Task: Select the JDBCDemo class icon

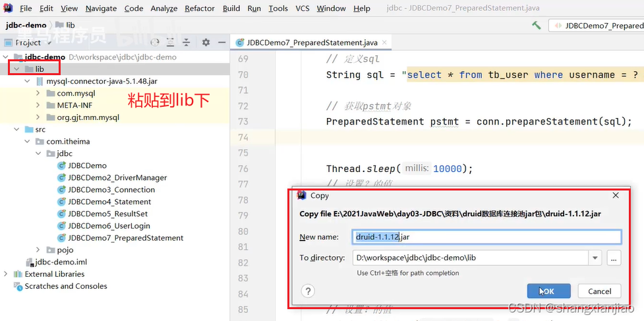Action: pyautogui.click(x=61, y=165)
